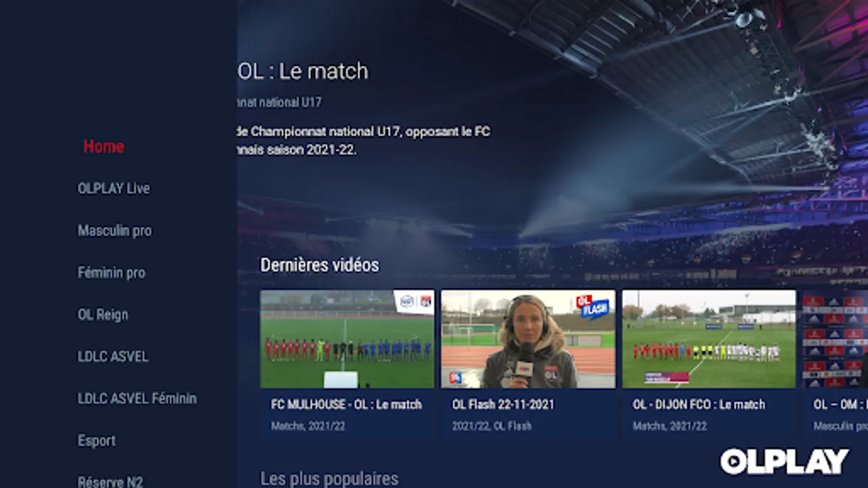Open the 'OL Flash 22-11-2021' title link

pos(503,404)
